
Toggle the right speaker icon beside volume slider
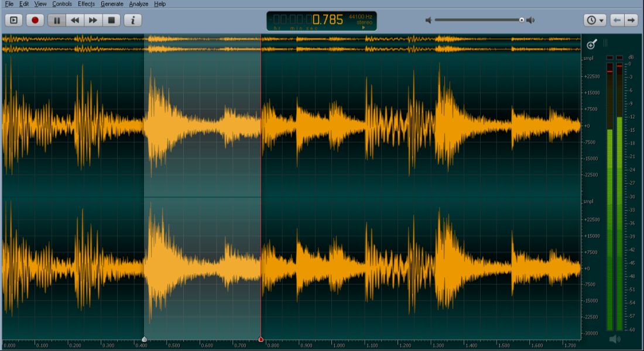coord(530,19)
